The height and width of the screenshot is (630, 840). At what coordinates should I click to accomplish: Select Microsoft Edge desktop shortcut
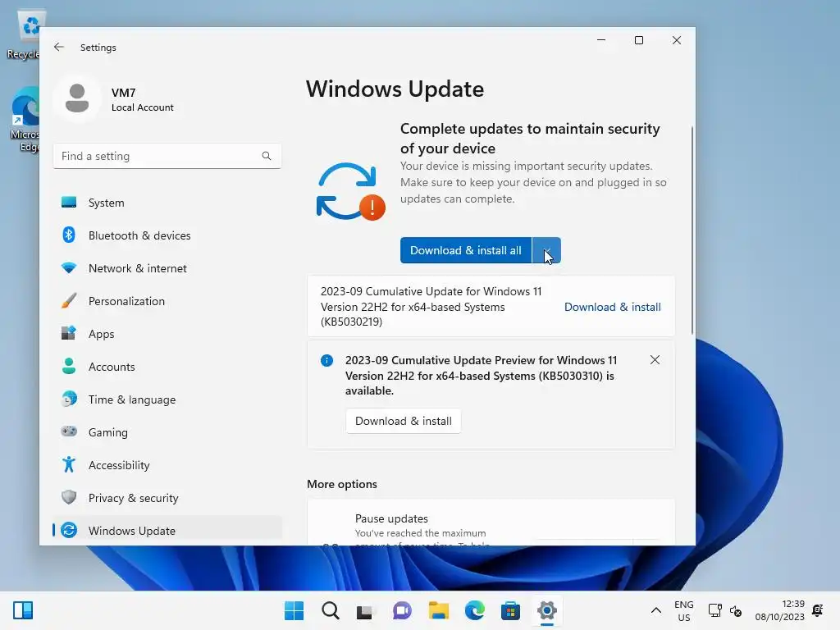point(25,120)
